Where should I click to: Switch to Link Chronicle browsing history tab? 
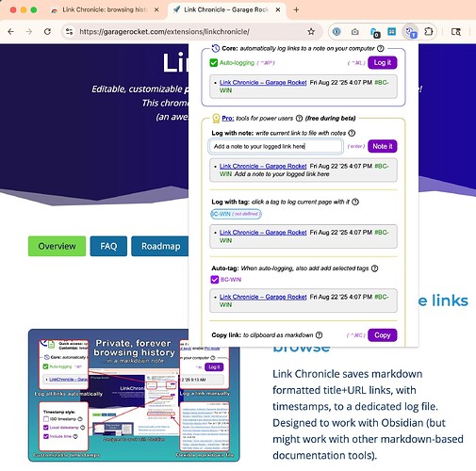pyautogui.click(x=106, y=9)
